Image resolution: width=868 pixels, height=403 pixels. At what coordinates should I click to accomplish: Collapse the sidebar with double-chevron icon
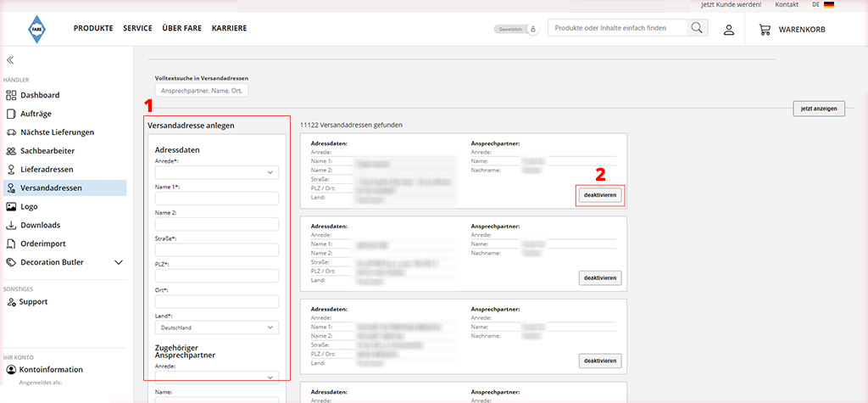[10, 60]
